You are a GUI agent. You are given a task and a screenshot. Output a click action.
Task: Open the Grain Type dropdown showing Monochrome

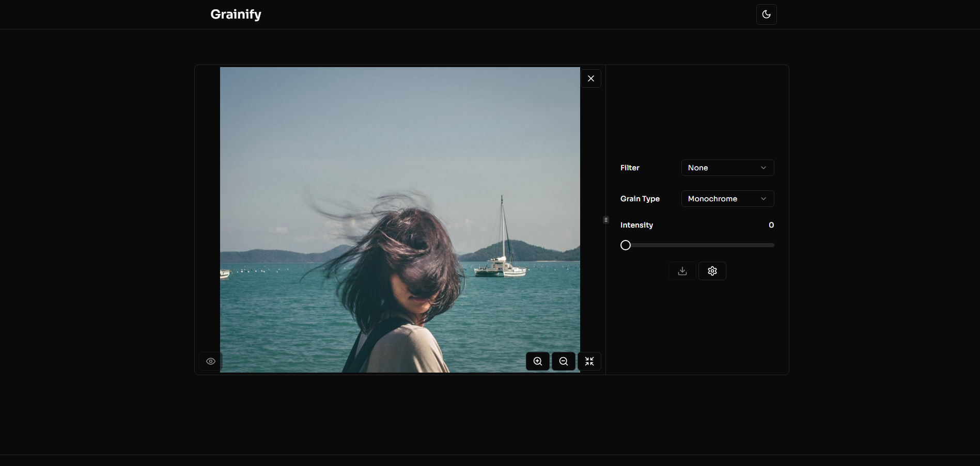tap(727, 199)
